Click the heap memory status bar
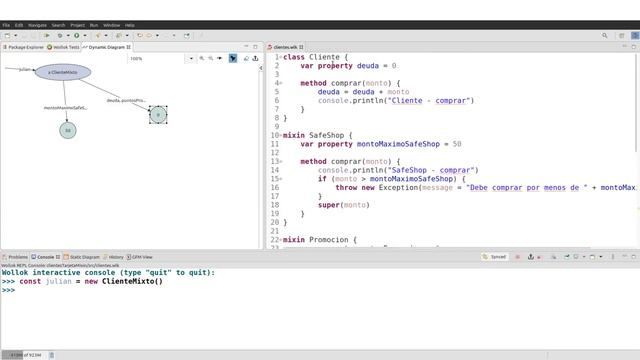This screenshot has height=360, width=640. pos(24,355)
